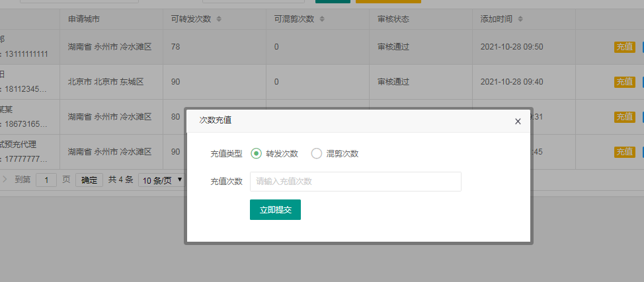Sort by 可混剪次数 column arrows
Image resolution: width=644 pixels, height=282 pixels.
tap(322, 19)
